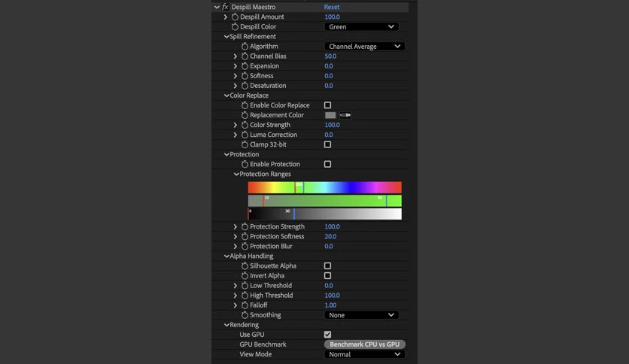Check the Clamp 32-bit box
629x364 pixels.
328,144
